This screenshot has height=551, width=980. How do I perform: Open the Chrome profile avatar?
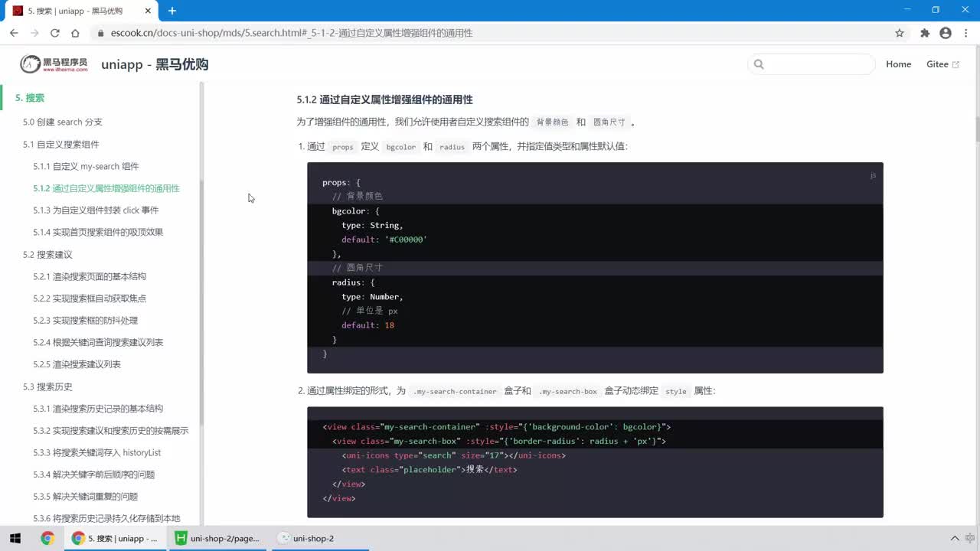[946, 33]
